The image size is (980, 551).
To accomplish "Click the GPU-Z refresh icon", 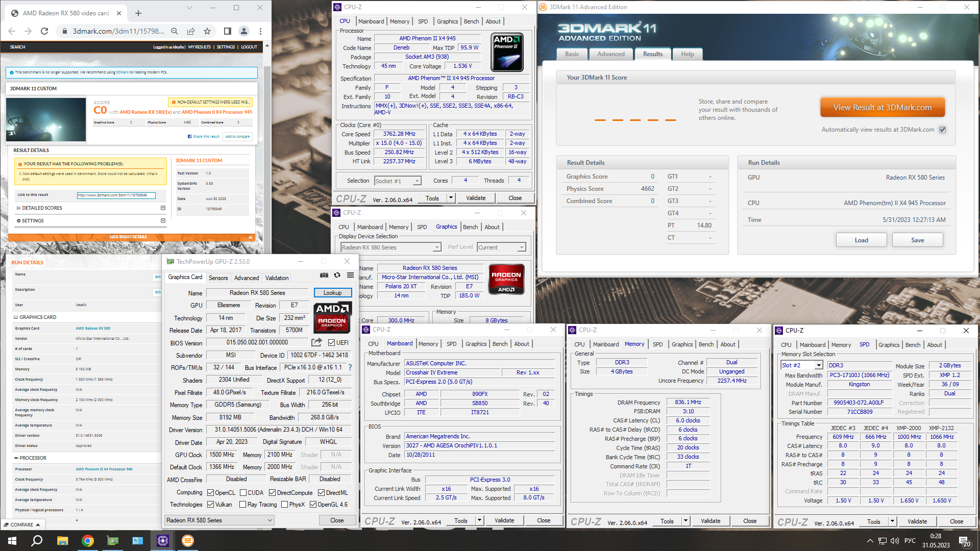I will (337, 275).
